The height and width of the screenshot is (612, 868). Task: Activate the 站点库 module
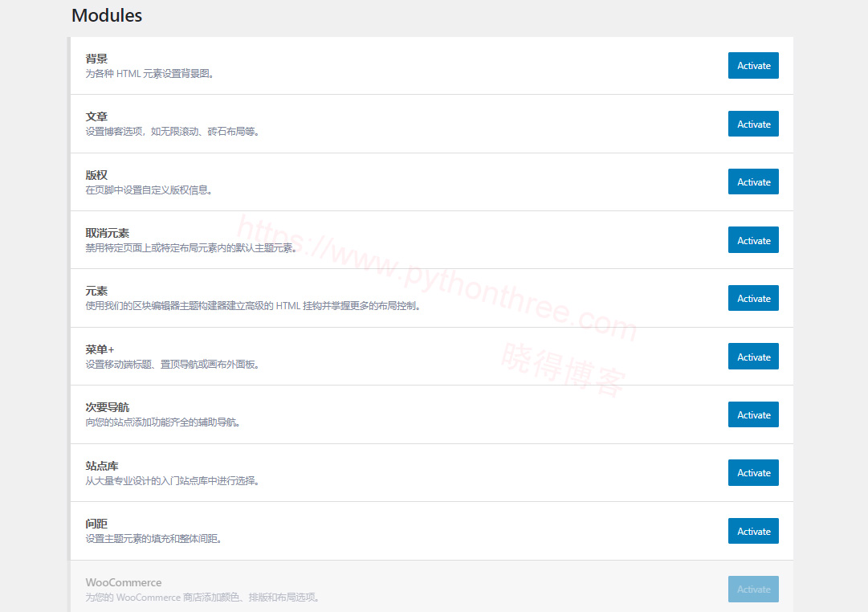tap(753, 472)
